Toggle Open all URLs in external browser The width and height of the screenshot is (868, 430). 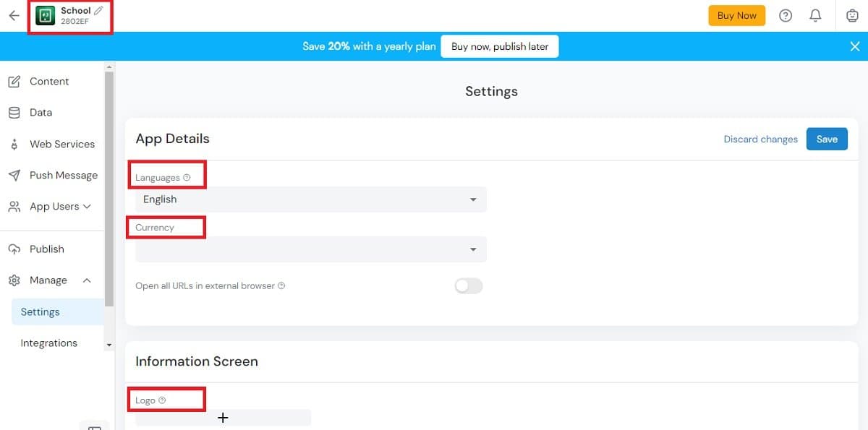(468, 286)
